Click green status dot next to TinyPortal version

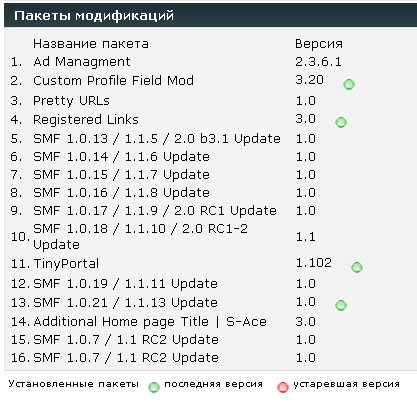(357, 267)
